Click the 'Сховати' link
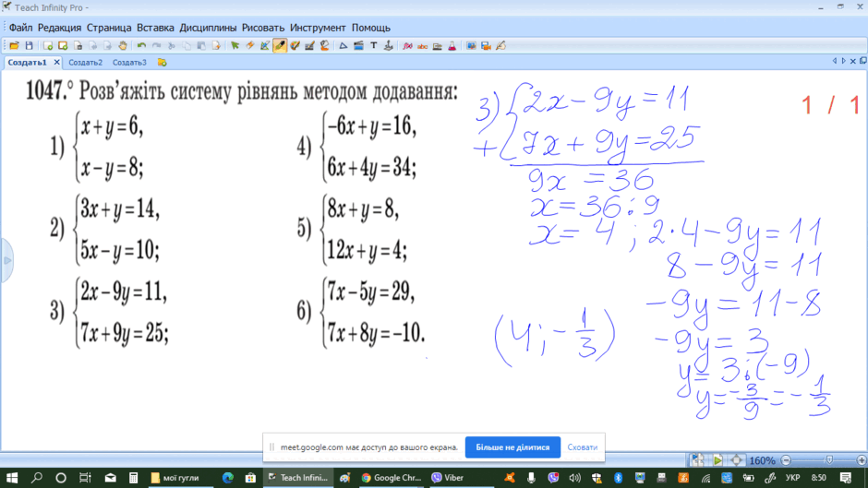 (583, 447)
